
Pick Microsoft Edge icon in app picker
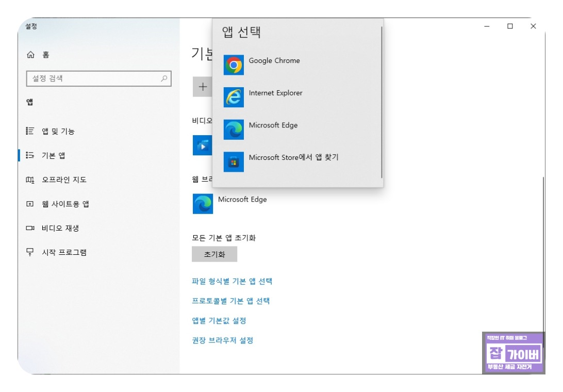234,129
